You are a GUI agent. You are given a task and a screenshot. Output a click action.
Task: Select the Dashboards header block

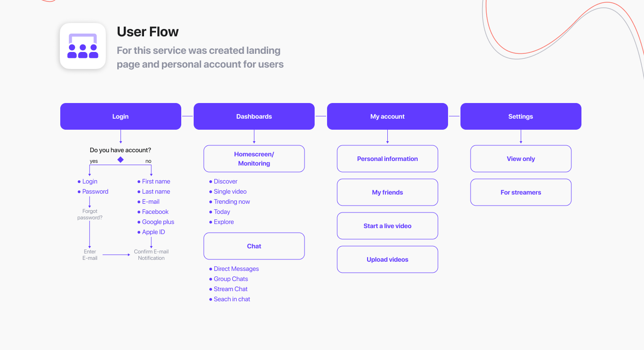(254, 116)
